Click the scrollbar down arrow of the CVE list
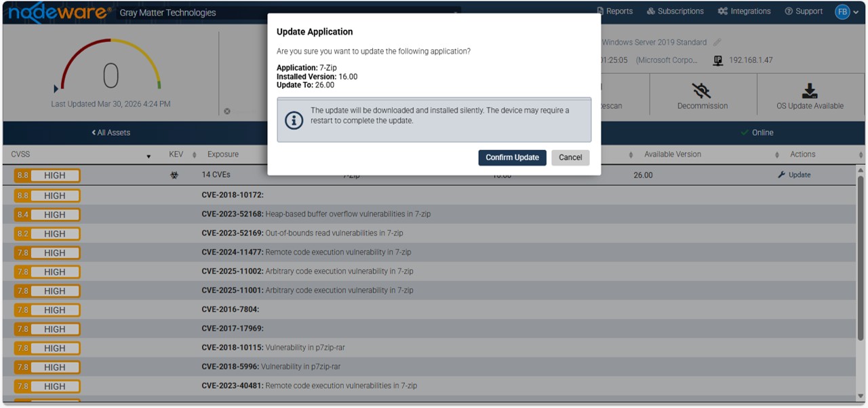 pyautogui.click(x=861, y=396)
